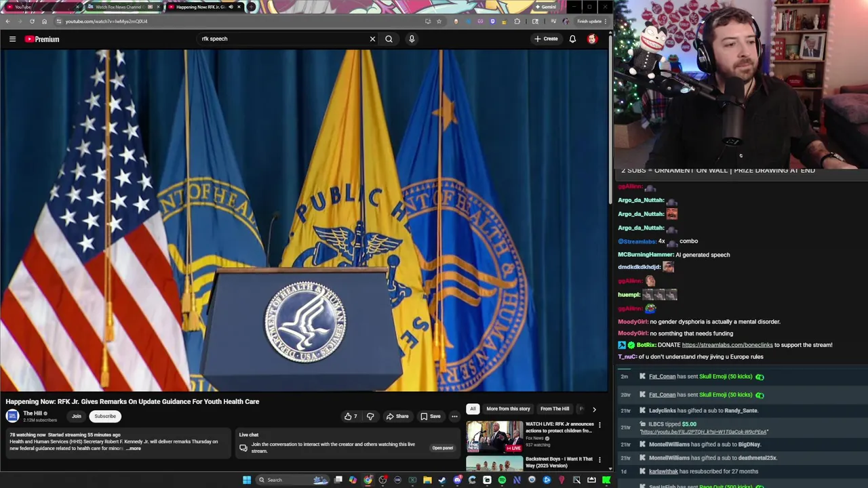Image resolution: width=868 pixels, height=488 pixels.
Task: Click the video player to pause
Action: click(x=304, y=220)
